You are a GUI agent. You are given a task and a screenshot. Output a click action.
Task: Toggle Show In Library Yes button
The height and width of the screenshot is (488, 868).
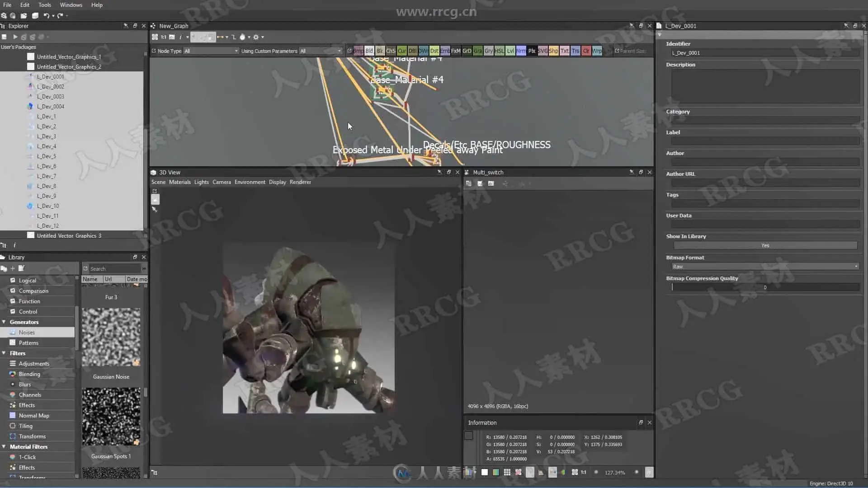tap(765, 245)
